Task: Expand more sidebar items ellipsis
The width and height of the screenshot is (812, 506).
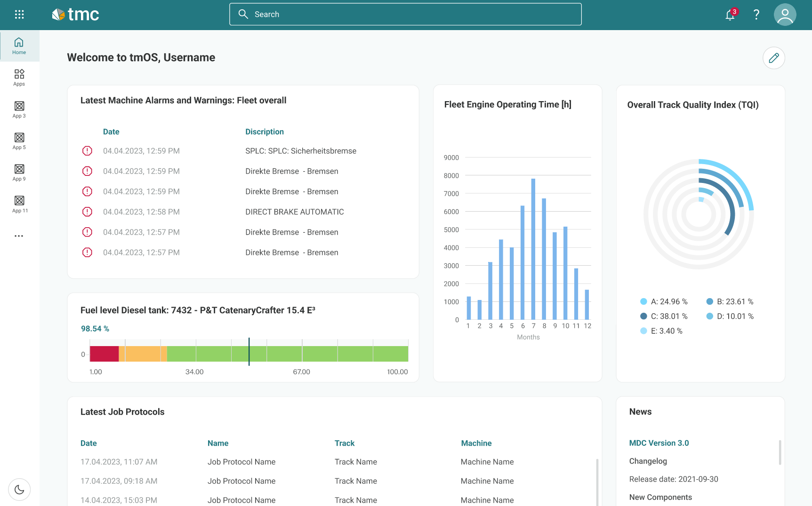Action: [19, 236]
